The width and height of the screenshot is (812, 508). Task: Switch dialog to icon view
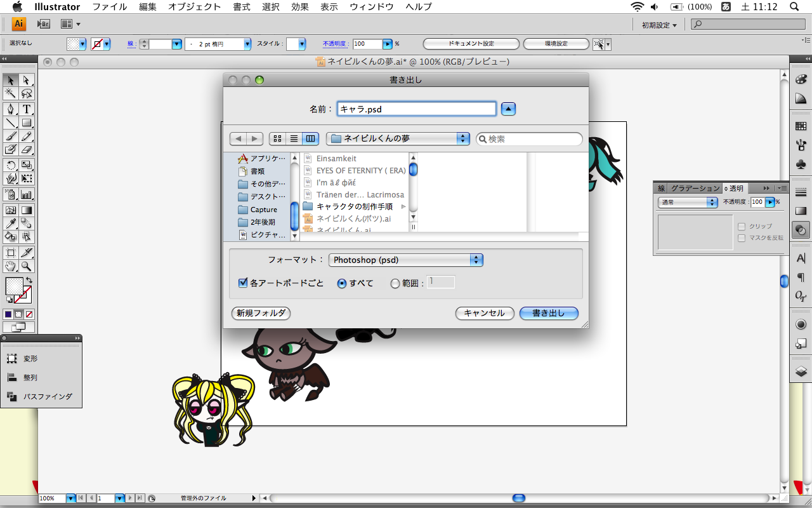tap(277, 138)
